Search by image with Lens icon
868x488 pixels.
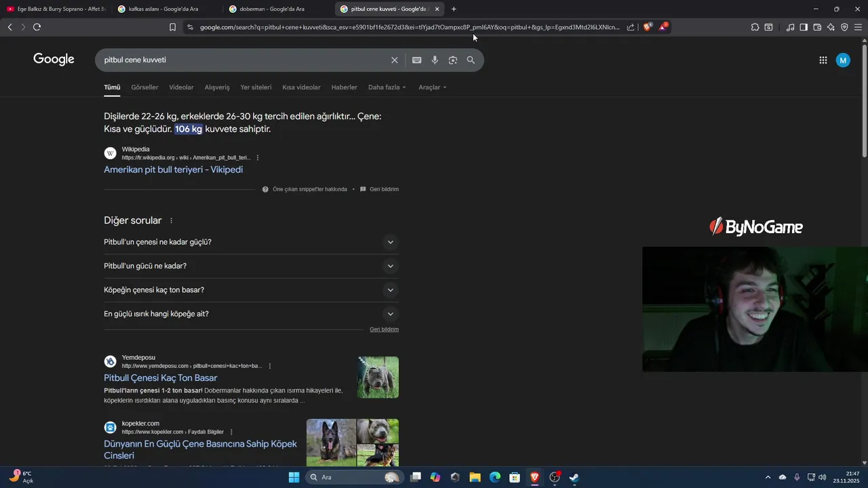(x=453, y=60)
